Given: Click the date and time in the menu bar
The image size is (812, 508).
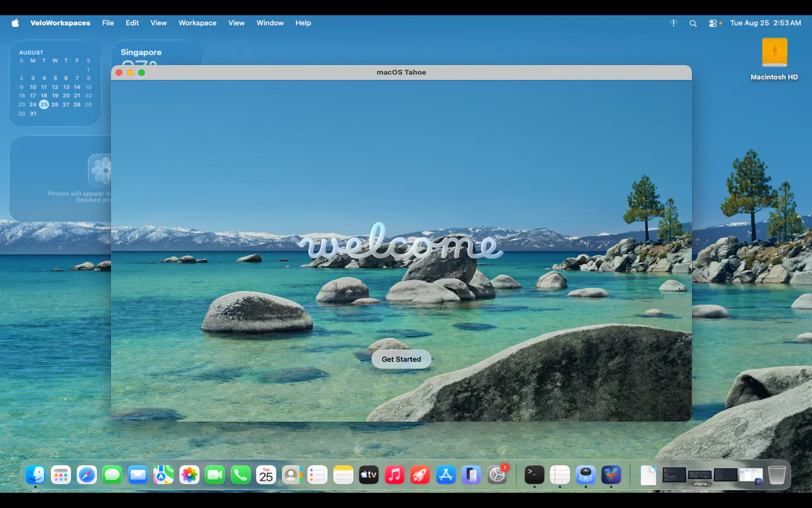Looking at the screenshot, I should (x=765, y=23).
